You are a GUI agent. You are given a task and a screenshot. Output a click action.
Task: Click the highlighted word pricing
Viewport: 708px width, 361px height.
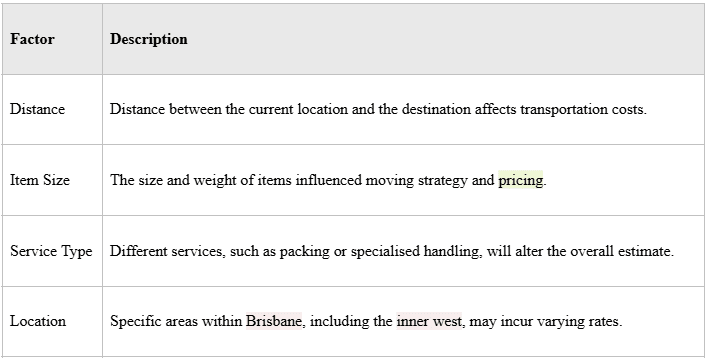pyautogui.click(x=520, y=180)
